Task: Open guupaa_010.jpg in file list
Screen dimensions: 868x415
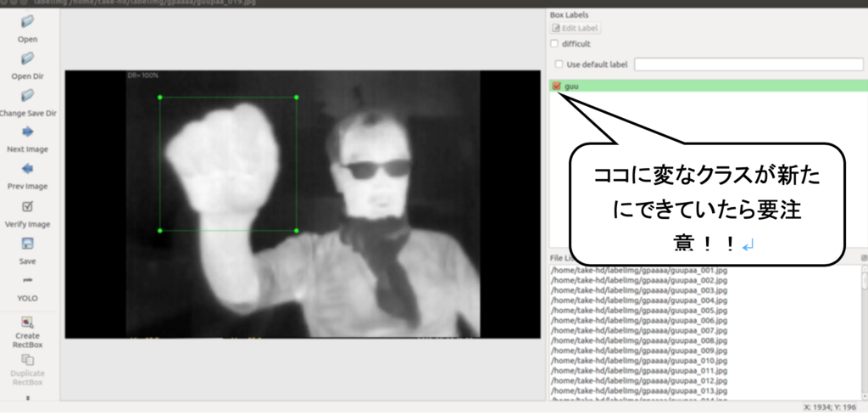Action: (x=639, y=361)
